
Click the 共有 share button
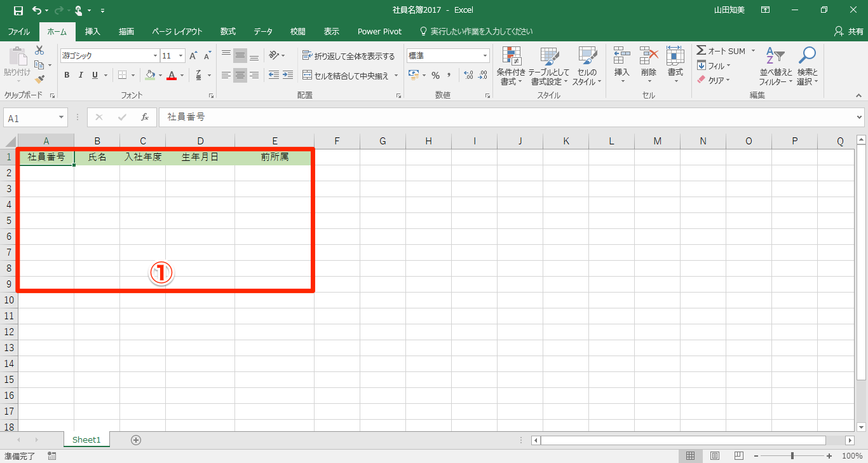pos(848,31)
